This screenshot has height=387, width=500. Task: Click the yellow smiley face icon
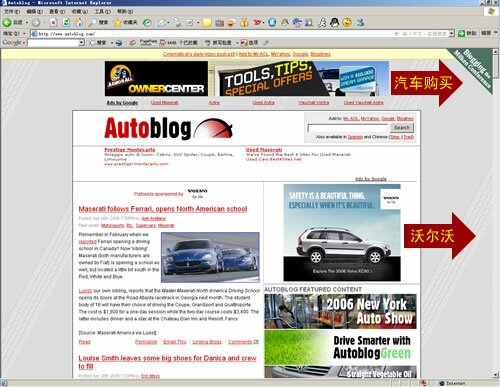(x=347, y=22)
